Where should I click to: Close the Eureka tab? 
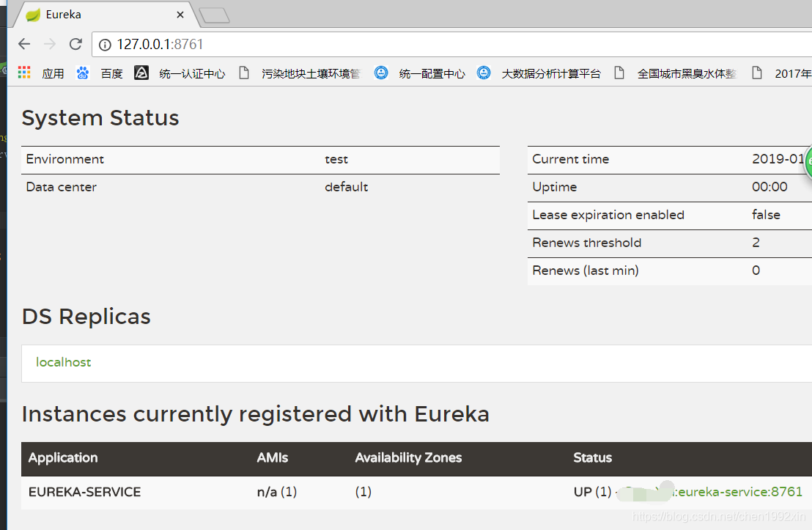pos(180,15)
